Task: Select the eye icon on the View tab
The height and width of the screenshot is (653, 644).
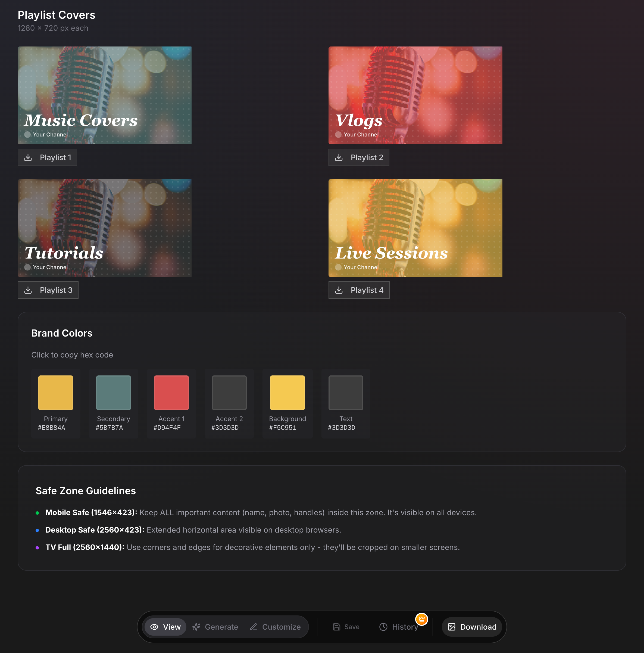Action: (x=155, y=627)
